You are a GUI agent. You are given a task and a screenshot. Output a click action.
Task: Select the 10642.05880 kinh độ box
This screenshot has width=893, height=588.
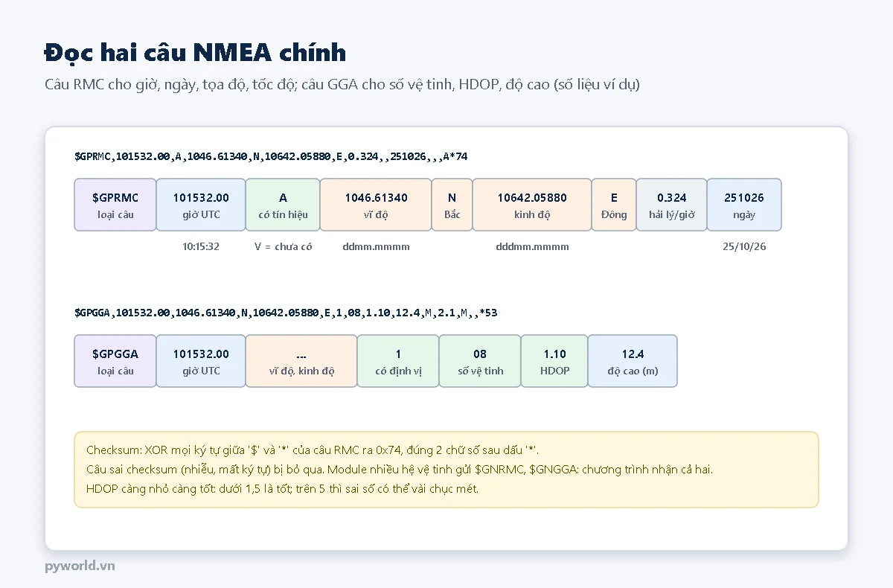(532, 205)
